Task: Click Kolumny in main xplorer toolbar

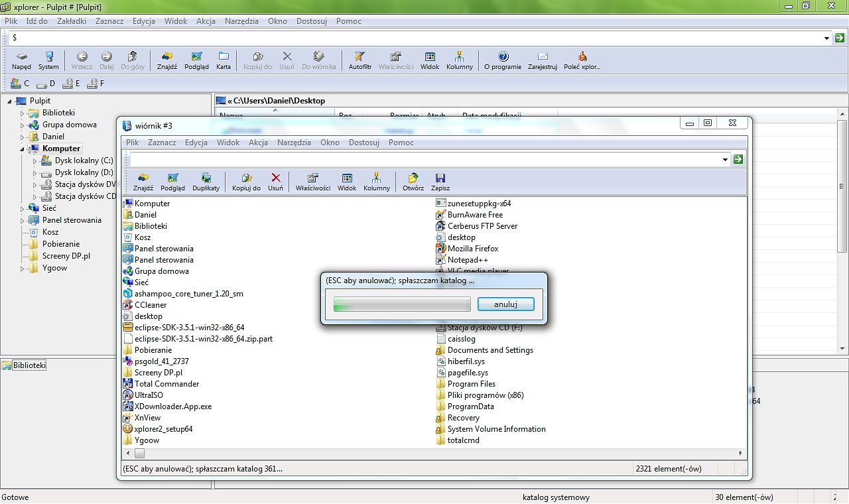Action: coord(460,61)
